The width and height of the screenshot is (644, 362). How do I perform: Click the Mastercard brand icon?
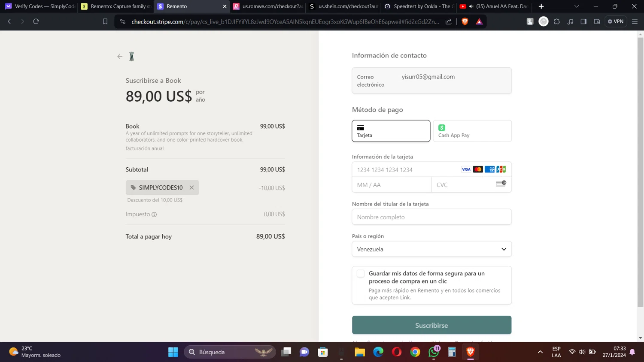coord(478,169)
